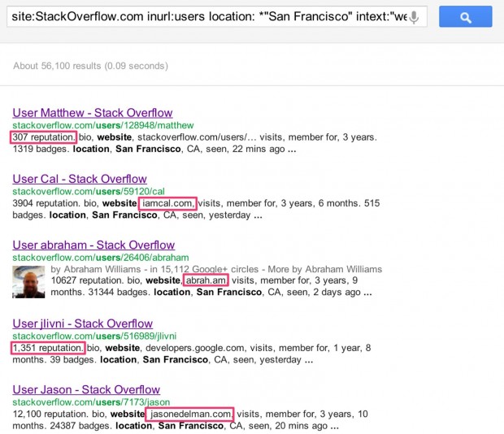Open the User Matthew - Stack Overflow result
The height and width of the screenshot is (434, 504).
(93, 113)
